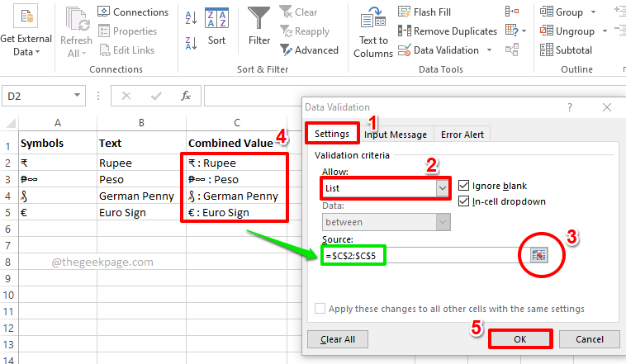Image resolution: width=626 pixels, height=364 pixels.
Task: Click the Source range input field
Action: tap(420, 255)
